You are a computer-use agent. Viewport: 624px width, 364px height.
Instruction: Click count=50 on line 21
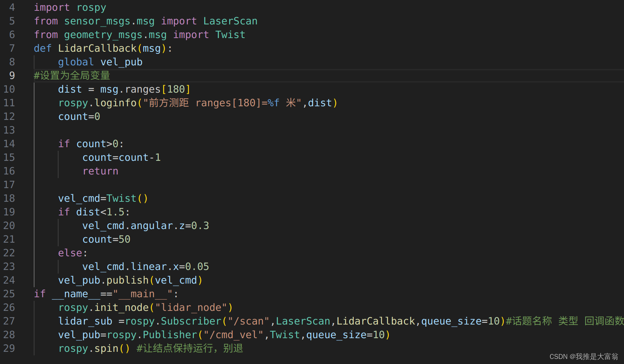[x=106, y=239]
